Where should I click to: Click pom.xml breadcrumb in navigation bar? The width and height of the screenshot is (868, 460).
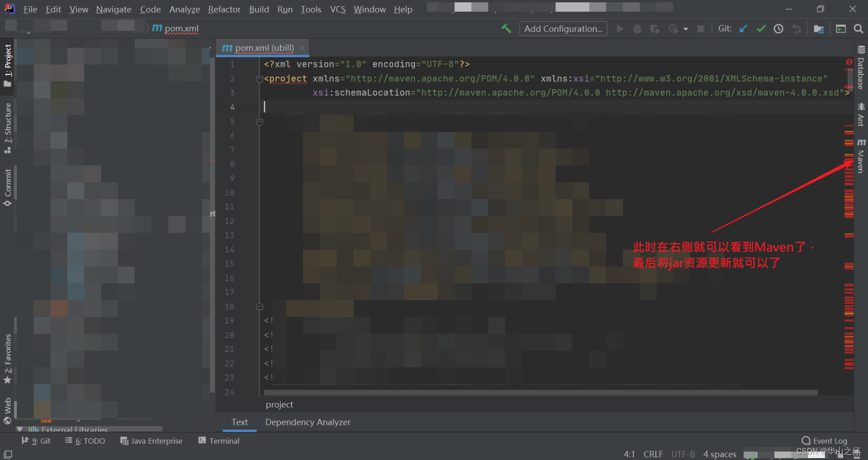point(175,29)
